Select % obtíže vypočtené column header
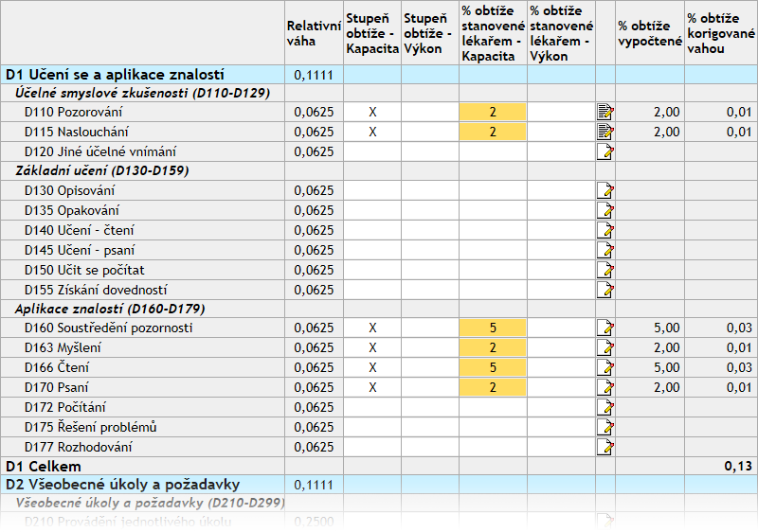 click(650, 33)
